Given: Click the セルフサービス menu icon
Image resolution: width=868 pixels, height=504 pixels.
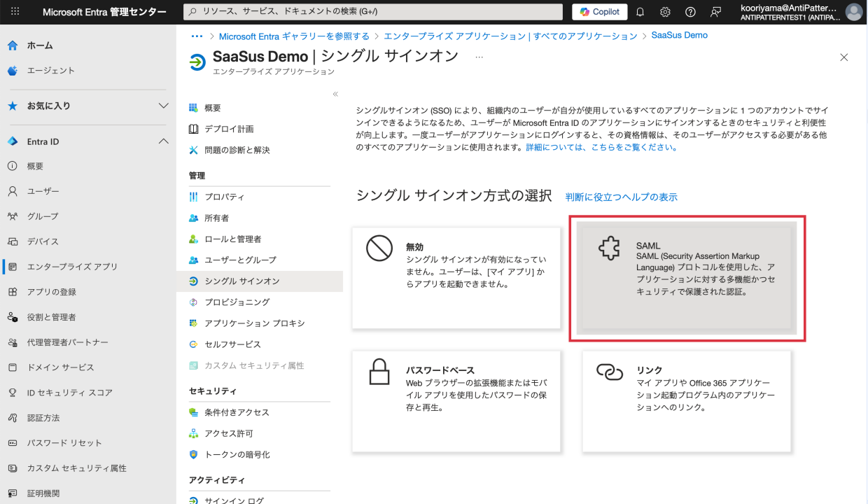Looking at the screenshot, I should coord(194,344).
